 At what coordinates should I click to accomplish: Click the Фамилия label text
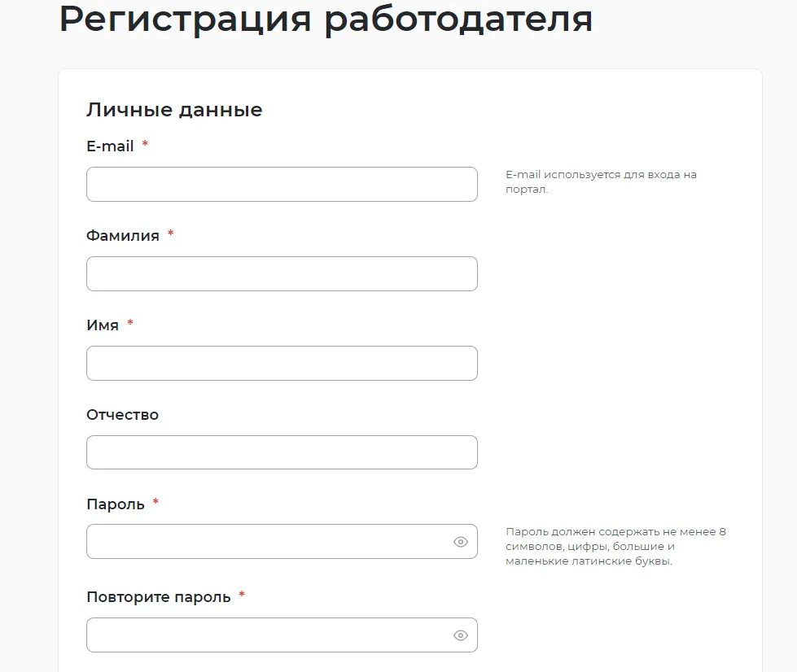122,236
